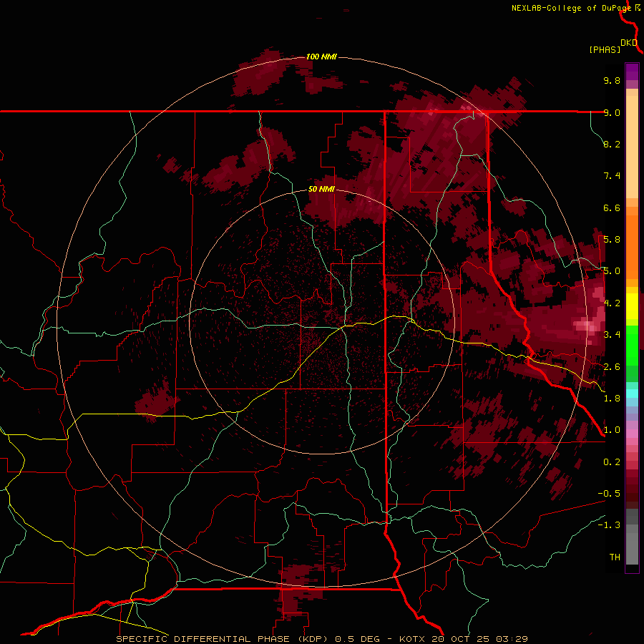The image size is (644, 644).
Task: Click the 8.2 scale value
Action: 612,144
